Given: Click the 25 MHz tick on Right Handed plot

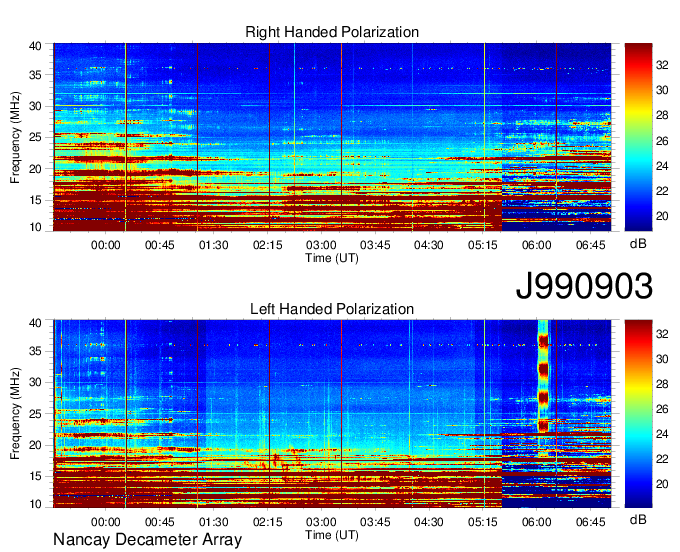Looking at the screenshot, I should point(36,138).
